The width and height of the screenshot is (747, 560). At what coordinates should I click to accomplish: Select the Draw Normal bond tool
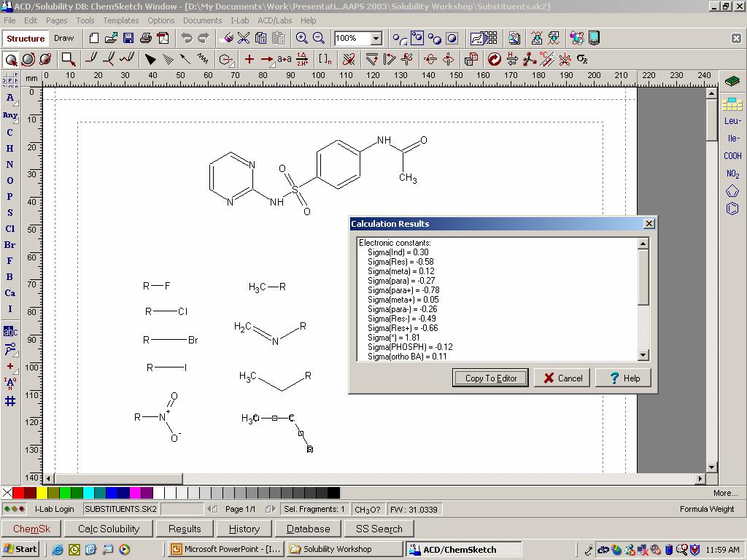[x=91, y=59]
